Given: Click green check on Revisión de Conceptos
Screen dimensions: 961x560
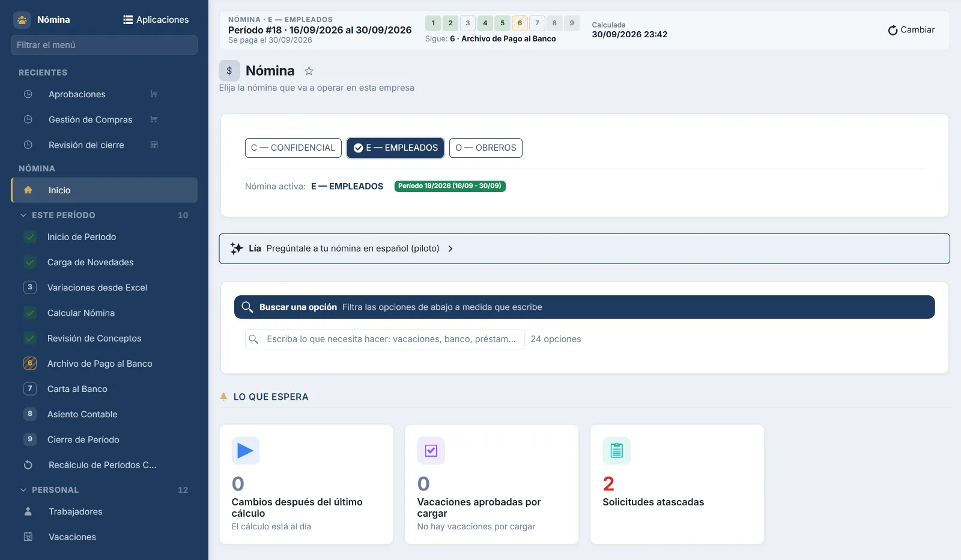Looking at the screenshot, I should tap(30, 338).
